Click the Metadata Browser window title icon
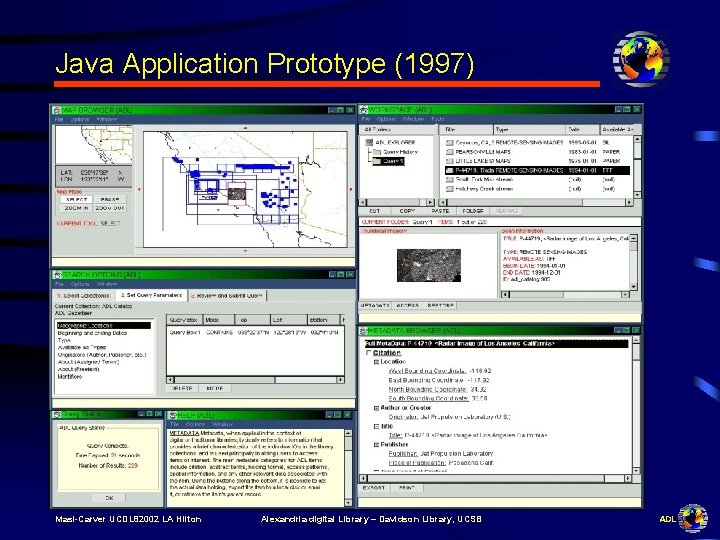720x540 pixels. click(x=364, y=331)
